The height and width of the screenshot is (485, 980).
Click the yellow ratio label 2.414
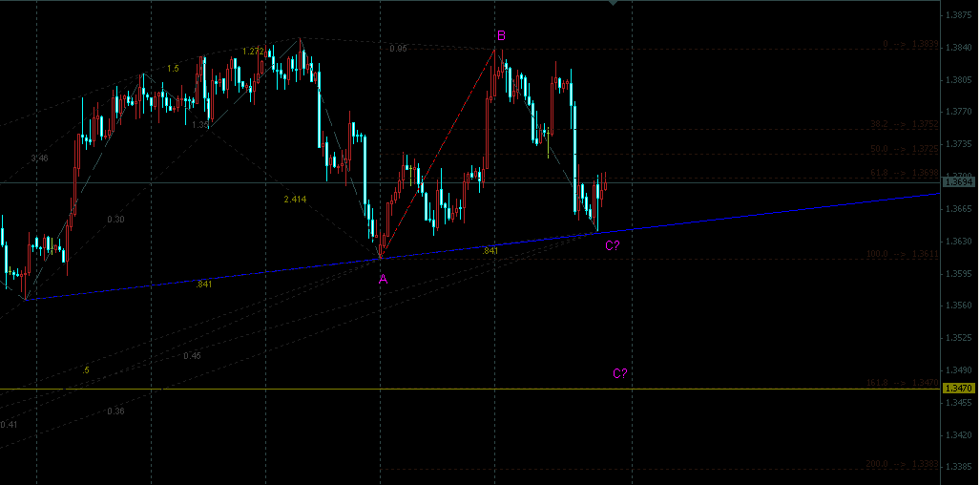[x=295, y=200]
